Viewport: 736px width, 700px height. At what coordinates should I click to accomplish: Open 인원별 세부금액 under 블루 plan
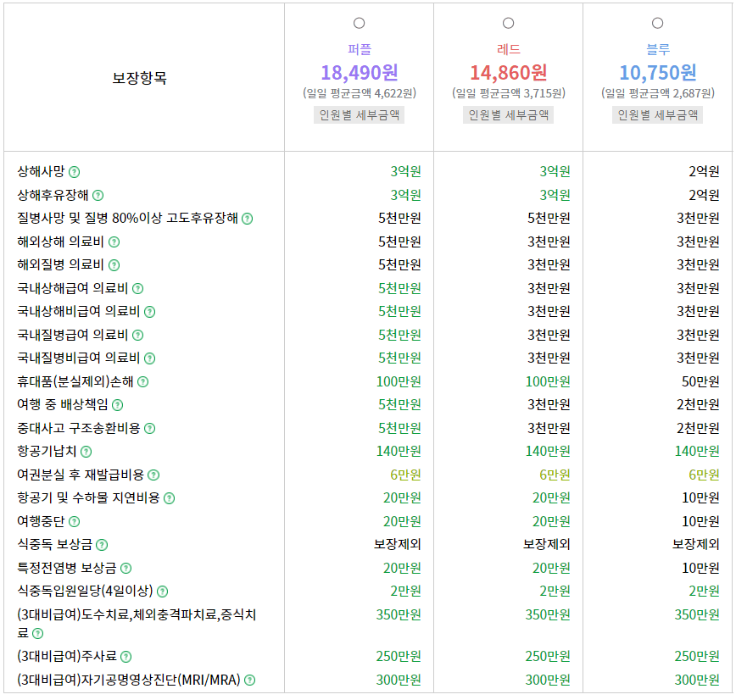pyautogui.click(x=658, y=115)
